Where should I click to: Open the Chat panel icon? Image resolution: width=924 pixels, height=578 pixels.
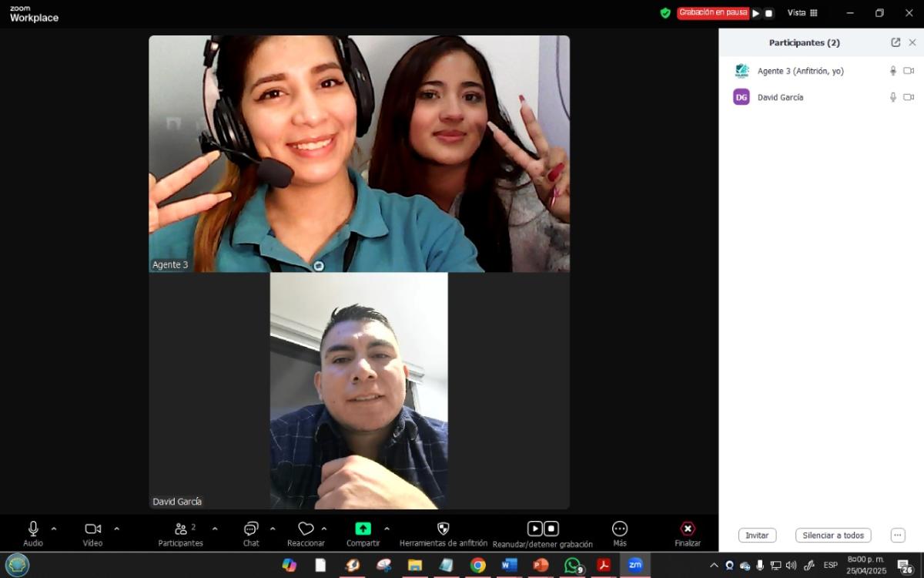[251, 529]
